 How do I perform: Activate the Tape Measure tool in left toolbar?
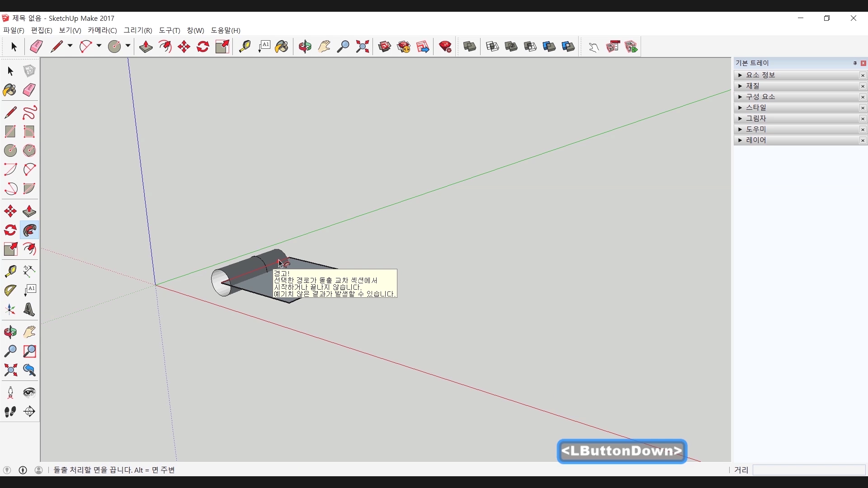click(x=10, y=271)
